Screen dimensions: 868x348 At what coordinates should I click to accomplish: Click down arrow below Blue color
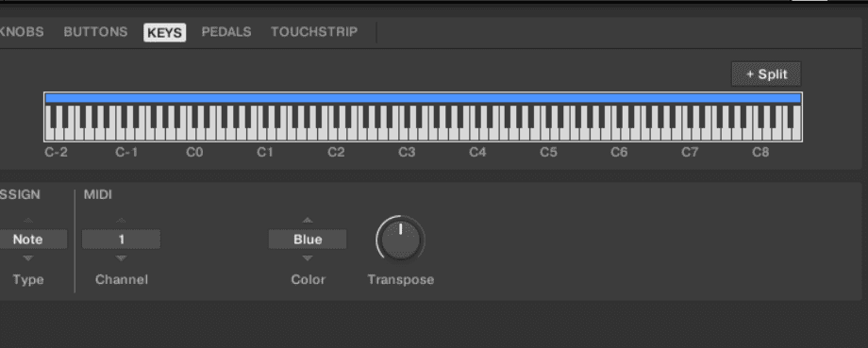308,257
